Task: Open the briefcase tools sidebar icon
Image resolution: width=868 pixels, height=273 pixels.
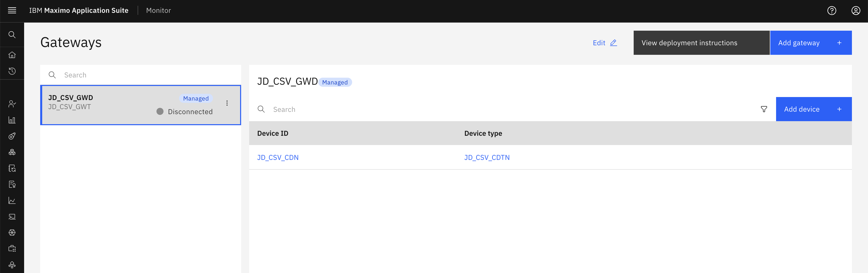Action: [x=12, y=249]
